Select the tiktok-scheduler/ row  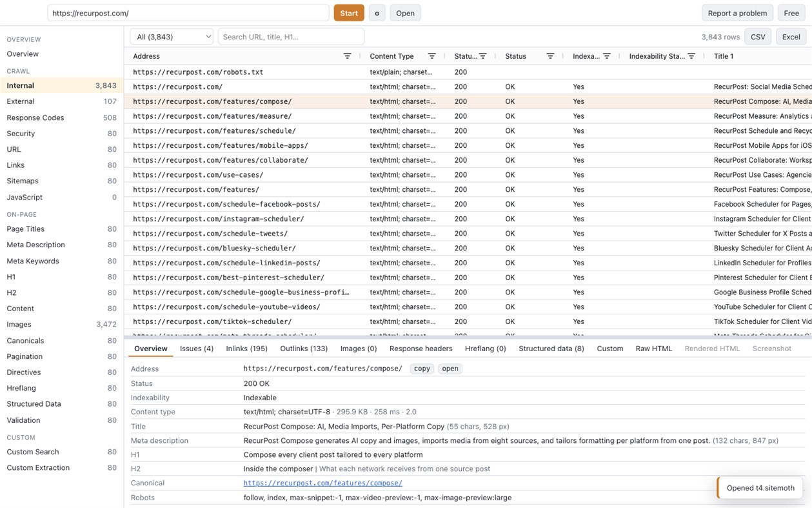[468, 321]
